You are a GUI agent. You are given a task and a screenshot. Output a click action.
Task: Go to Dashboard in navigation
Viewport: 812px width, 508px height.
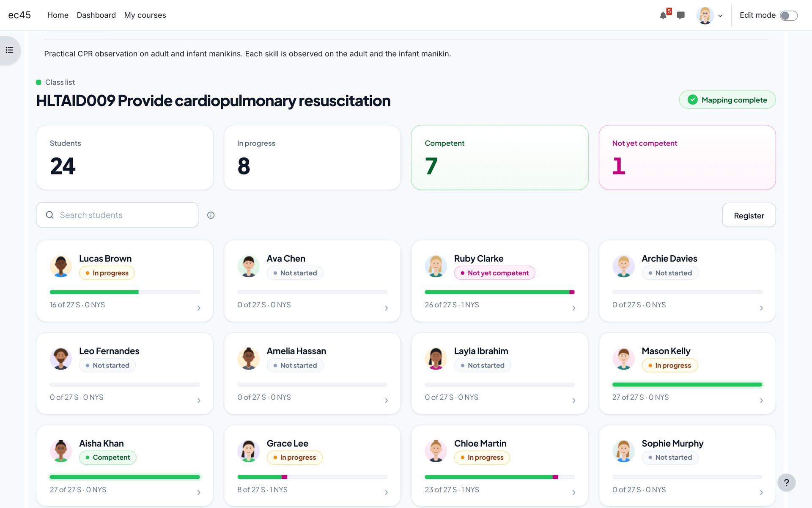96,15
